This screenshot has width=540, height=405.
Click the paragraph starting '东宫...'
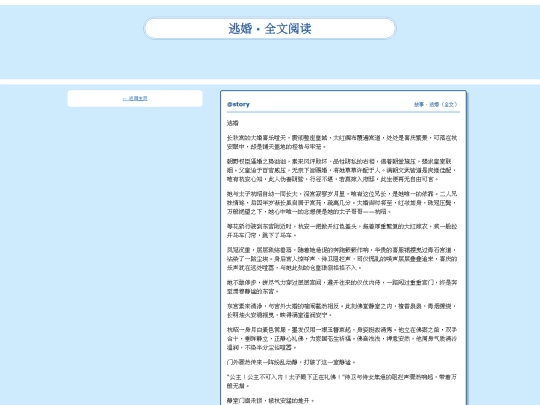[342, 310]
